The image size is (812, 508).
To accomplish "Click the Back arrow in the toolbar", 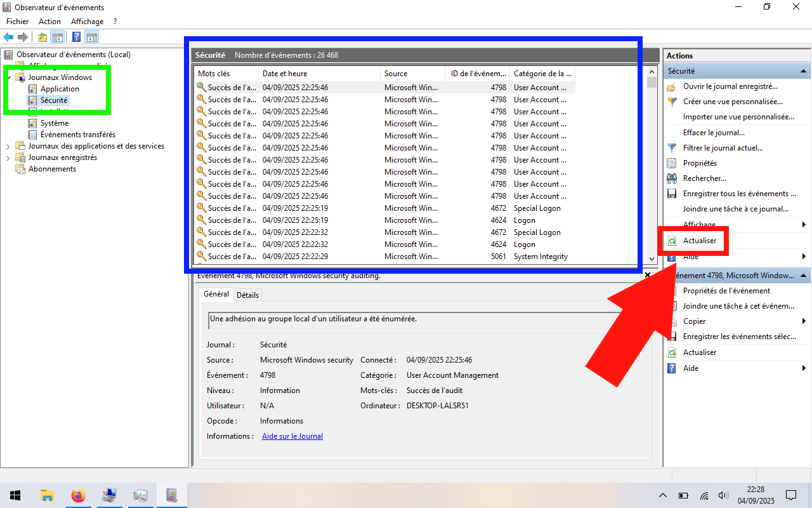I will coord(8,37).
